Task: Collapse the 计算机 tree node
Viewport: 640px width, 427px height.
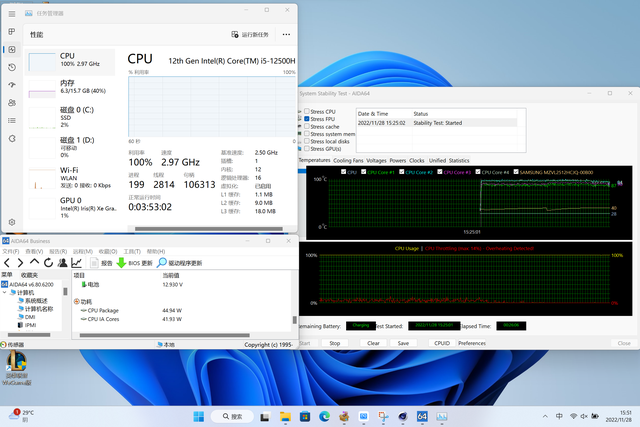Action: [4, 292]
